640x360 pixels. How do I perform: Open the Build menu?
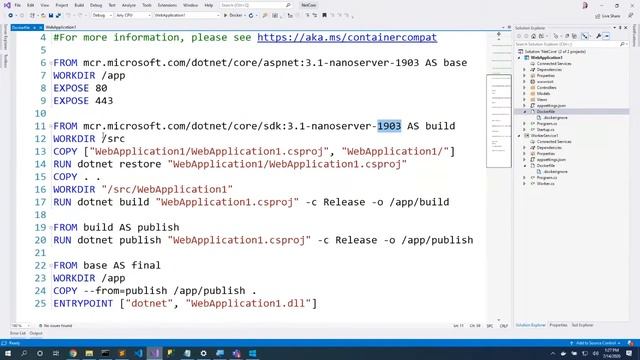[79, 5]
